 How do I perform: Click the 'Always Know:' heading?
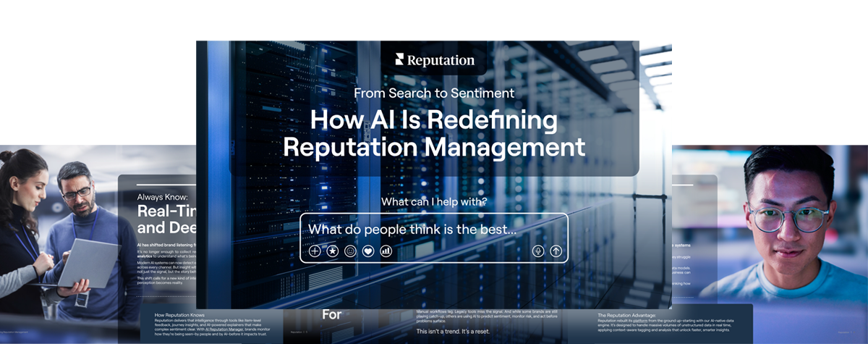[x=162, y=196]
